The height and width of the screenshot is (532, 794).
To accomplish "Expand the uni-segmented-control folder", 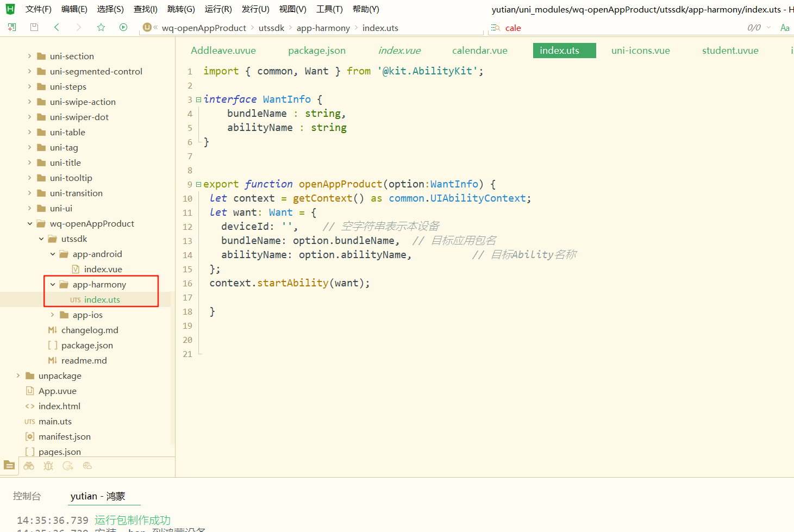I will 29,71.
